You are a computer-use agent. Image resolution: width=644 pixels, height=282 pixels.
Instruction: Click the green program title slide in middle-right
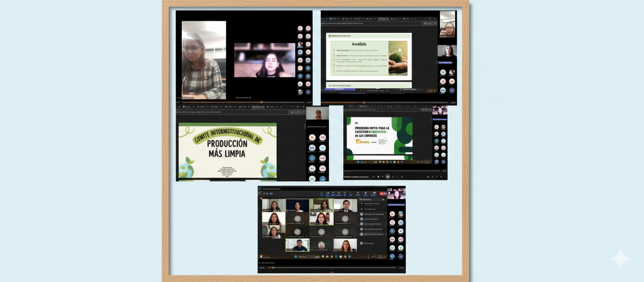coord(379,136)
